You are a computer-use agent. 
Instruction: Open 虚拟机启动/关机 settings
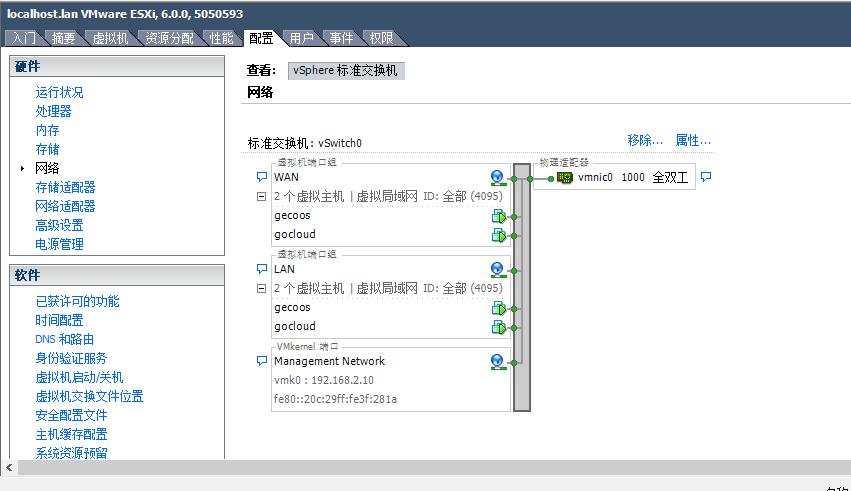pyautogui.click(x=79, y=377)
